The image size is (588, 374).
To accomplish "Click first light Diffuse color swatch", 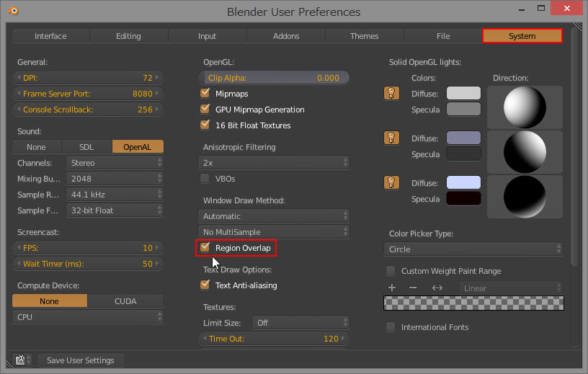I will 463,93.
